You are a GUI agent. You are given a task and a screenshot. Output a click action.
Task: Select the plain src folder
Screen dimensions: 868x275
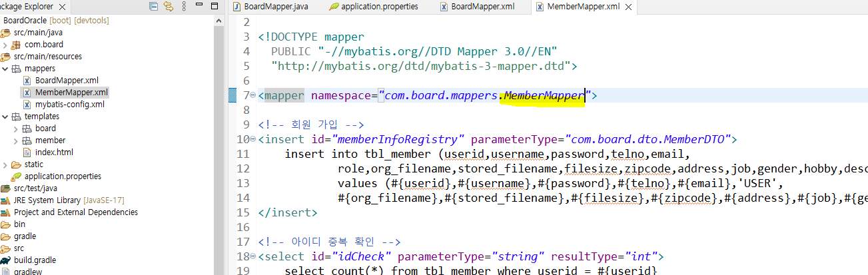pyautogui.click(x=19, y=248)
